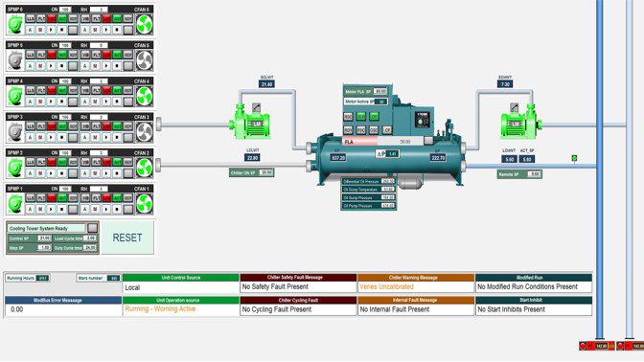Start SPMP 2 with the play button
Viewport: 644px width, 362px height.
(51, 173)
